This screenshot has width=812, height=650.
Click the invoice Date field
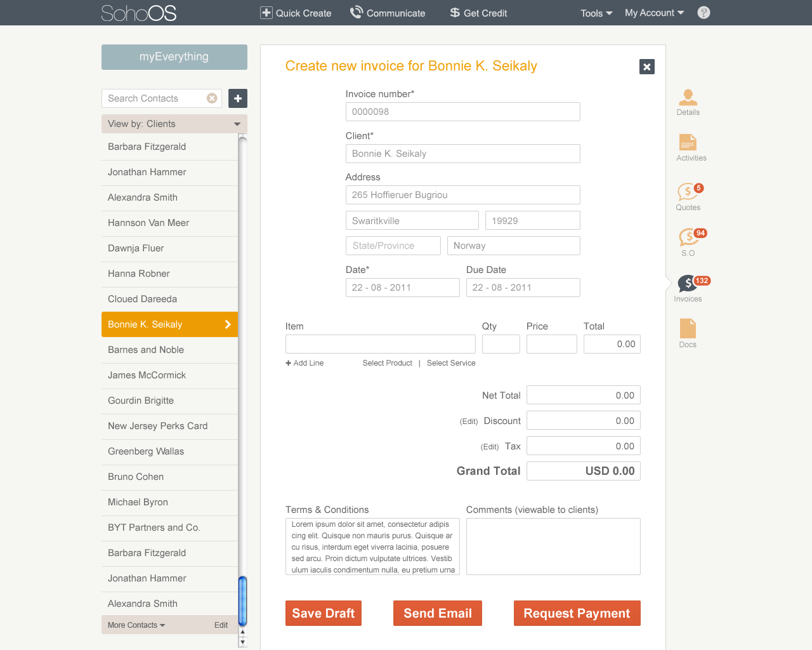point(403,288)
